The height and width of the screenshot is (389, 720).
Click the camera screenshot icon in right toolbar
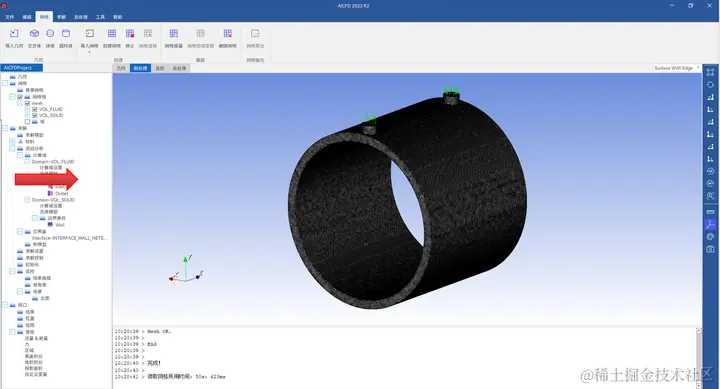(x=710, y=249)
